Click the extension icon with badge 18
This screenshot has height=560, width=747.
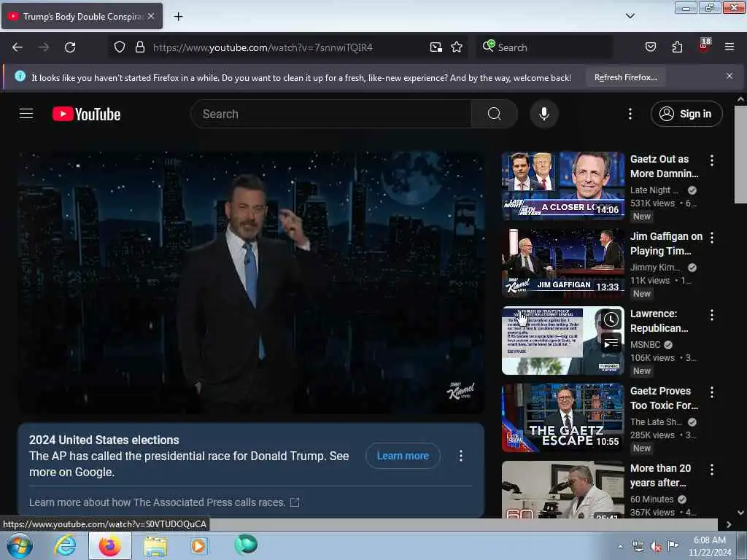704,46
